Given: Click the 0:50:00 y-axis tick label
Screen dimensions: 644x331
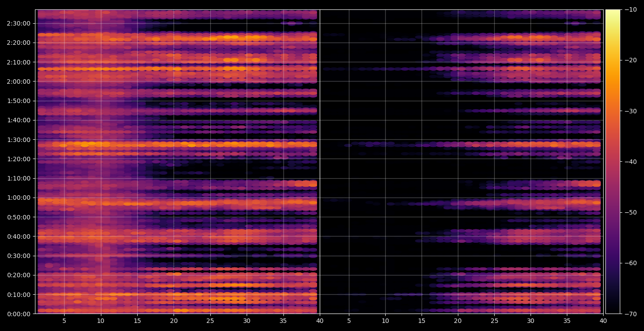Looking at the screenshot, I should tap(18, 217).
